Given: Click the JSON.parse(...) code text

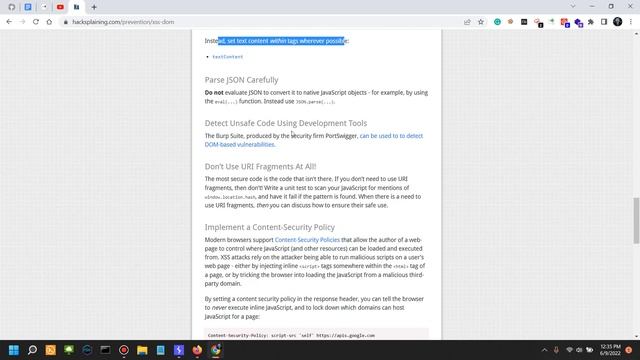Looking at the screenshot, I should tap(315, 102).
